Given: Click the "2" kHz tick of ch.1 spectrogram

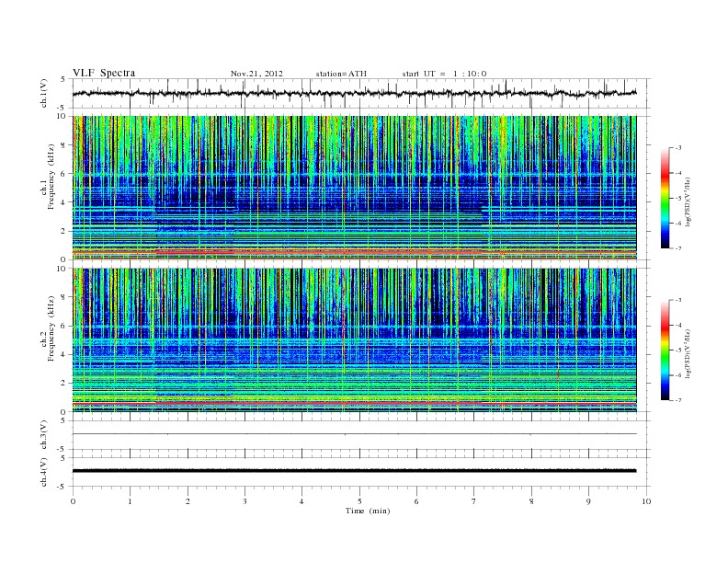Looking at the screenshot, I should tap(63, 231).
